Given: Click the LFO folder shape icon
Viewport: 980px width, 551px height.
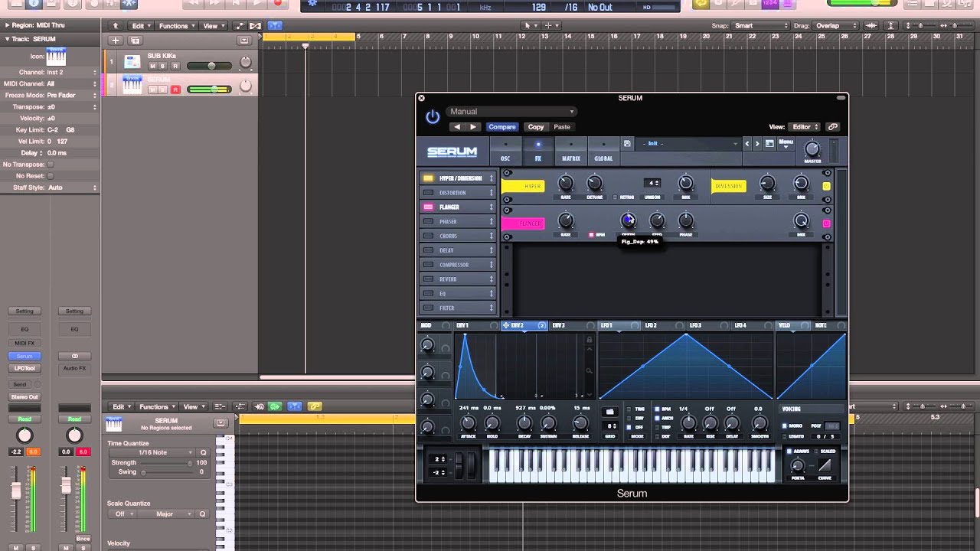Looking at the screenshot, I should point(610,412).
